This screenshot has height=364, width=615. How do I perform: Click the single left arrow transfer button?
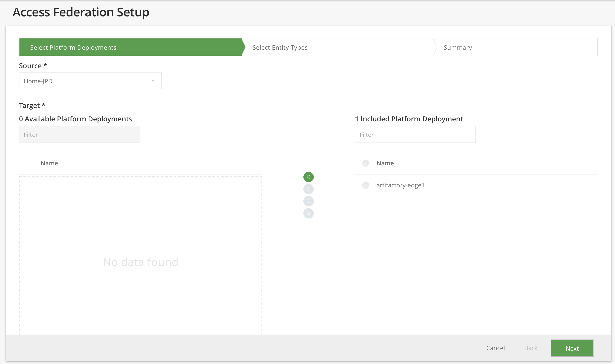pyautogui.click(x=308, y=189)
